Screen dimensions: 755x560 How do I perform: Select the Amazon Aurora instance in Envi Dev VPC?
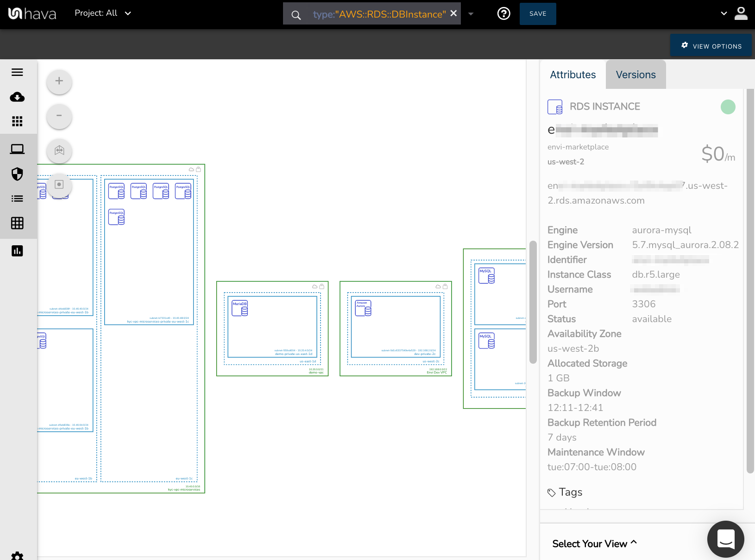click(x=363, y=308)
